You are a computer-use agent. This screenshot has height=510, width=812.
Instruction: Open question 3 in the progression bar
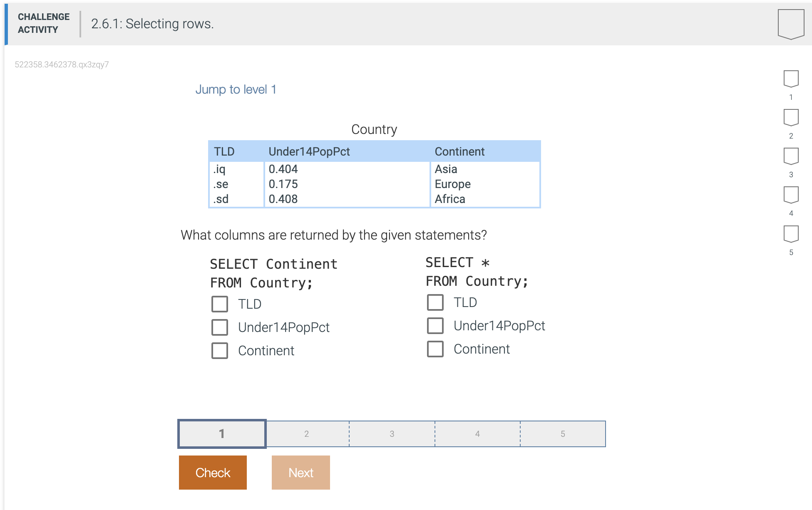pos(392,433)
